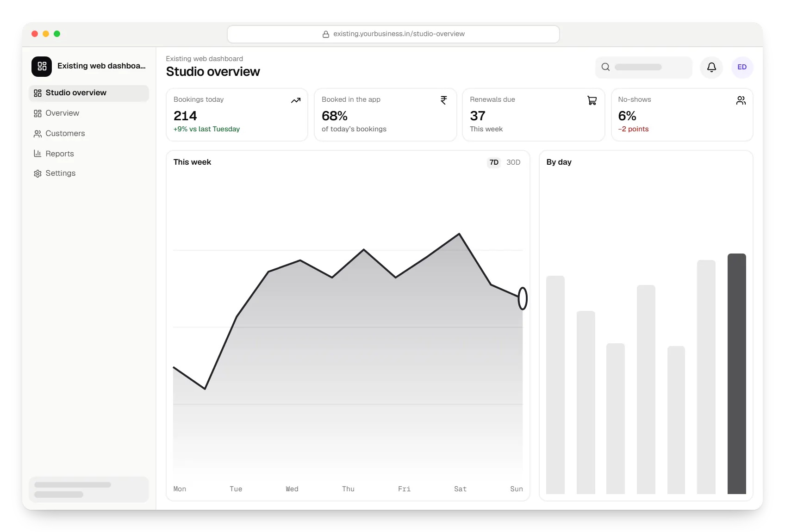Open Studio overview in the sidebar

click(x=89, y=93)
